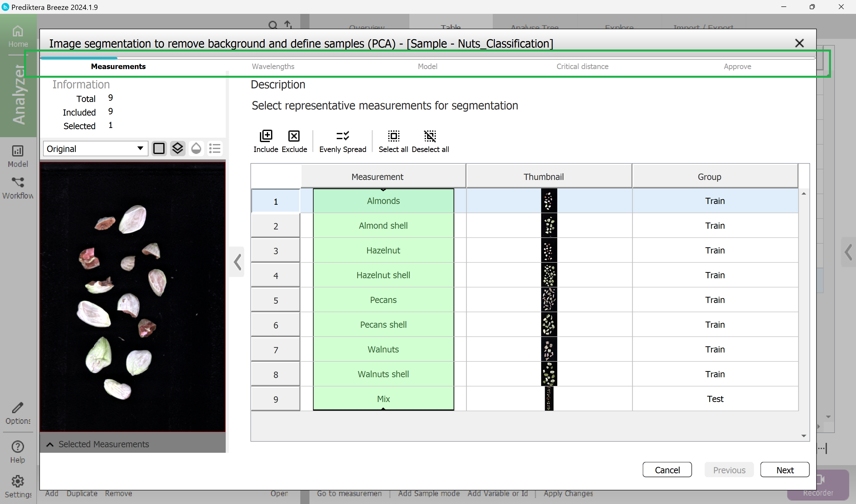Select the Pecans shell measurement cell

tap(383, 325)
